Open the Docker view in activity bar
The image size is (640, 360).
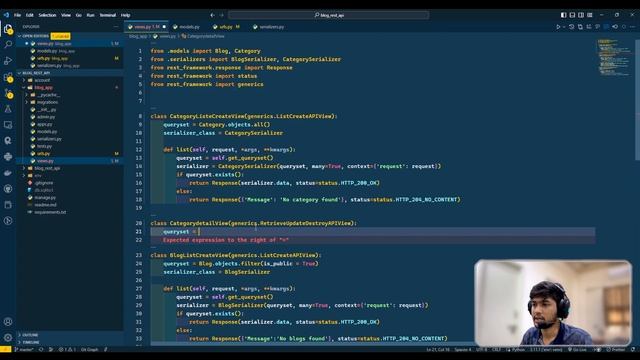(x=8, y=173)
